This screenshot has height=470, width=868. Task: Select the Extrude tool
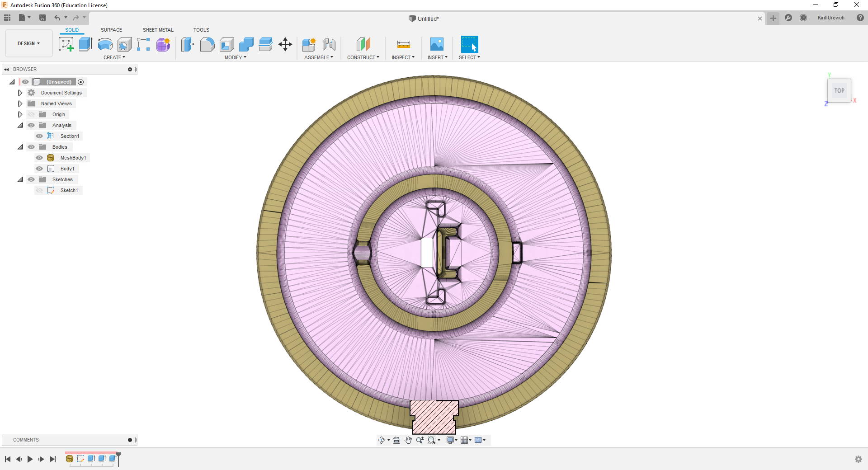[85, 44]
